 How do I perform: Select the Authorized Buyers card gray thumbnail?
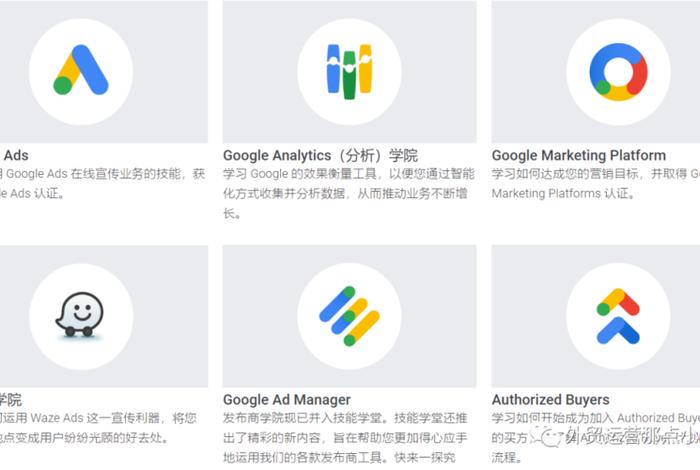pyautogui.click(x=596, y=316)
